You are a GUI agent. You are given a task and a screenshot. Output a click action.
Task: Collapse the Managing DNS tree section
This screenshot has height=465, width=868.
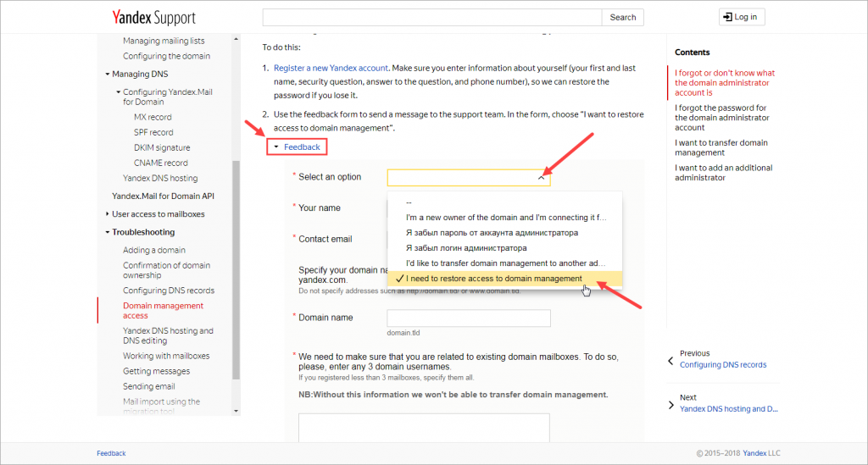coord(108,74)
